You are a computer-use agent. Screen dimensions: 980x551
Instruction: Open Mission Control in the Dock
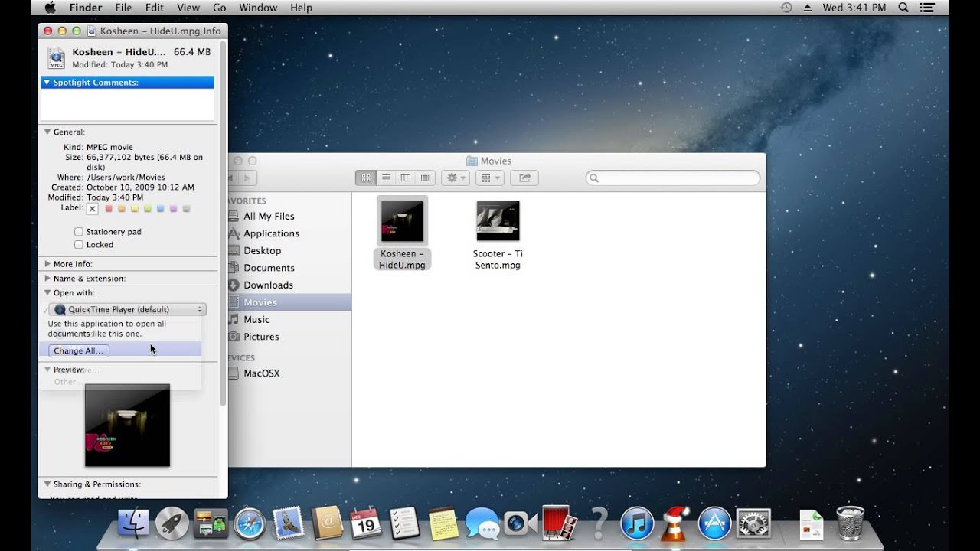tap(211, 523)
